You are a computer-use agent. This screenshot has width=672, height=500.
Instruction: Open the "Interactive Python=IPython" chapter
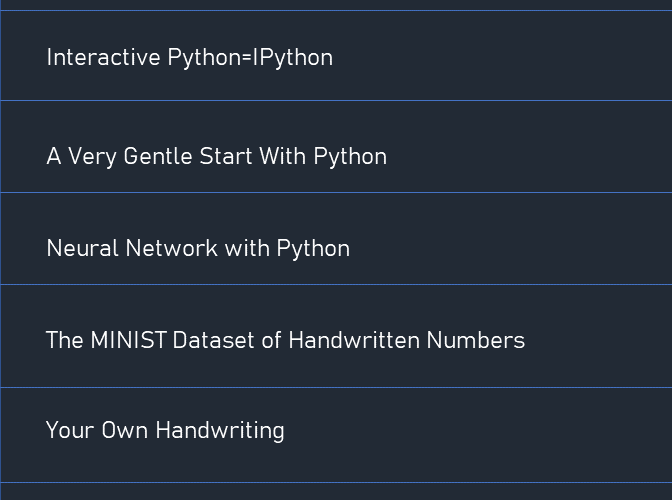(189, 57)
